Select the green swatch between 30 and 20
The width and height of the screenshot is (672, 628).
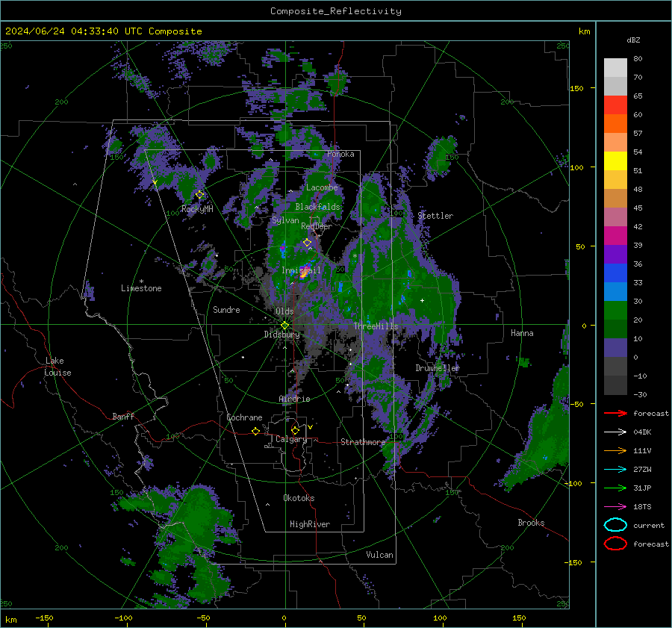tap(615, 311)
